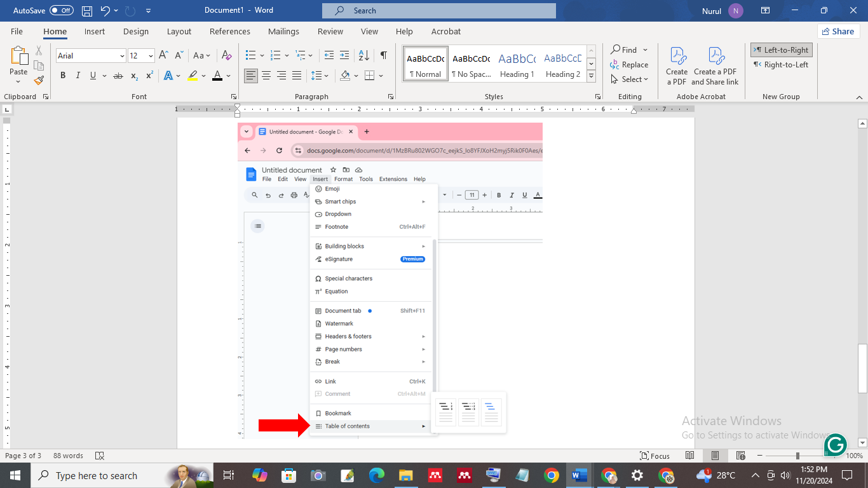Open the References ribbon tab
The image size is (868, 488).
point(230,31)
